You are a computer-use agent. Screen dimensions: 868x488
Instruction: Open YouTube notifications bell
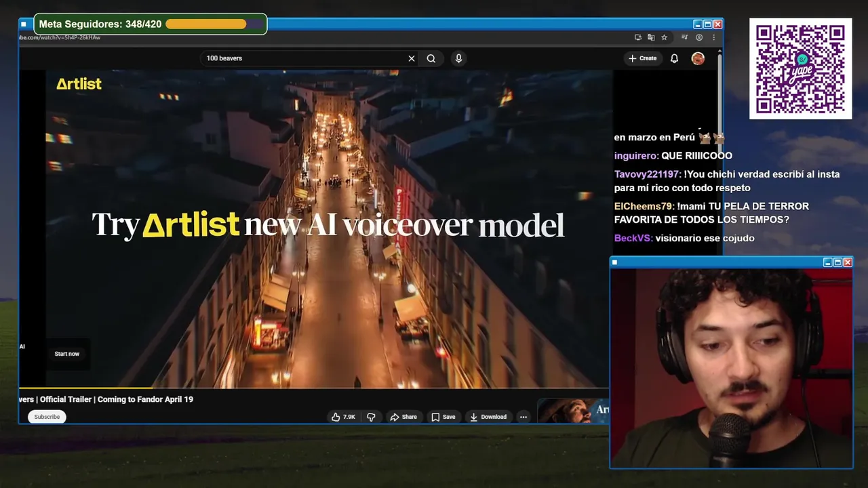pos(674,58)
